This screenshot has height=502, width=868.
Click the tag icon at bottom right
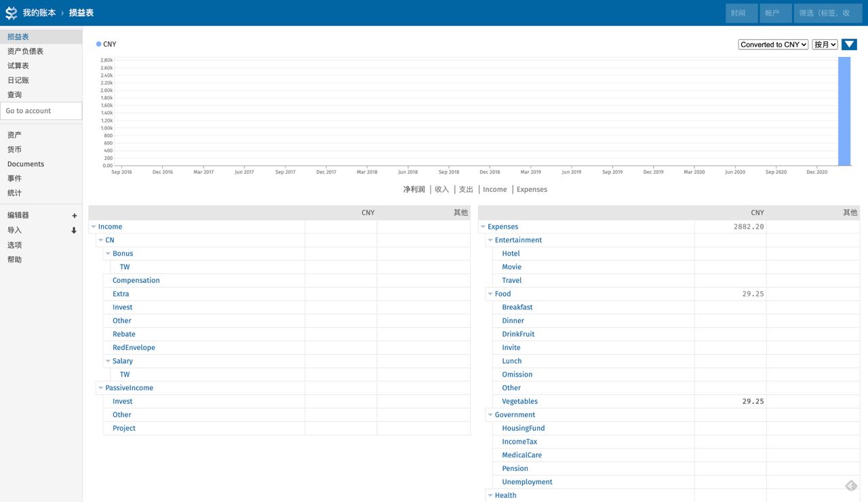pyautogui.click(x=851, y=485)
